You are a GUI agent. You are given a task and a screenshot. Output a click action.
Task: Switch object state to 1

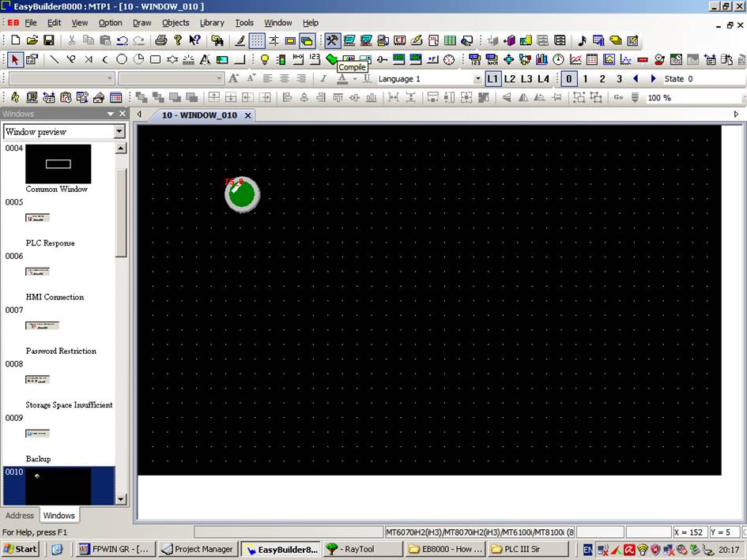pyautogui.click(x=585, y=79)
